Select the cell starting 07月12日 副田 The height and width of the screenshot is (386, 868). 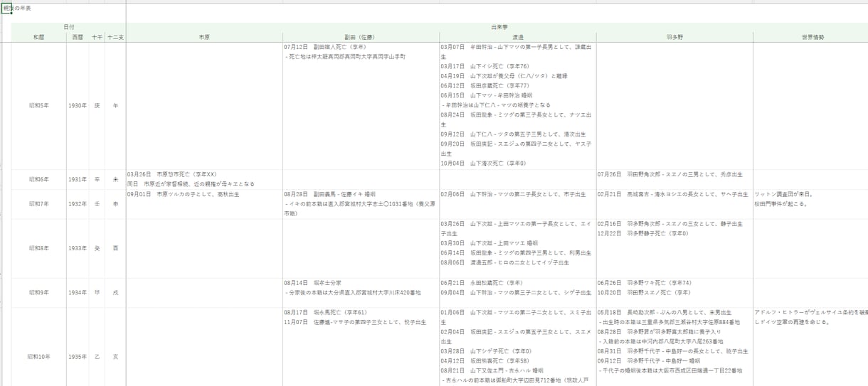(361, 105)
